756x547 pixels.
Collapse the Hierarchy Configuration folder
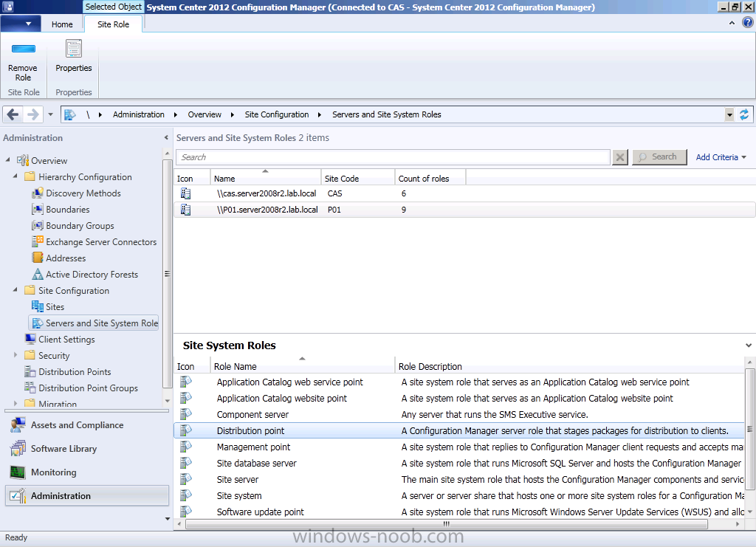16,176
